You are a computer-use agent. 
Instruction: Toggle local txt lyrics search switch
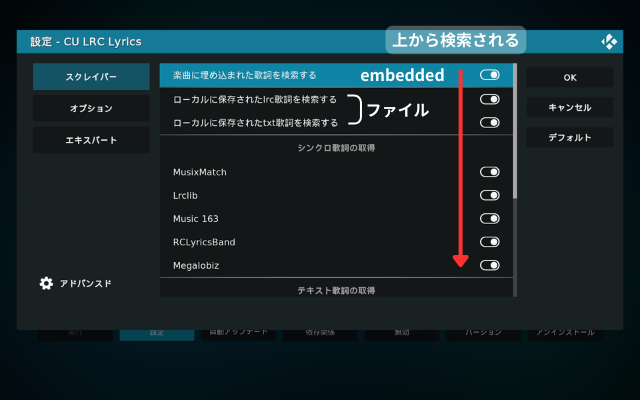[x=489, y=122]
